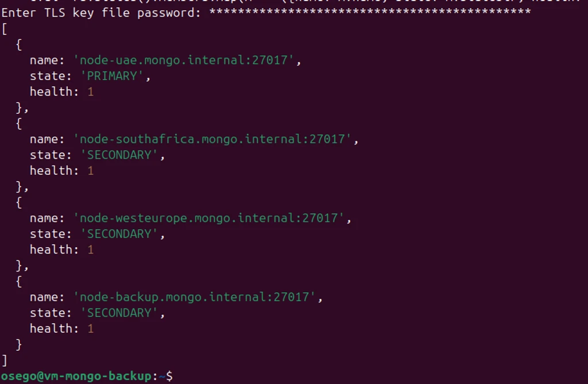Click the SECONDARY state under node-backup
Viewport: 588px width, 384px height.
pyautogui.click(x=119, y=313)
